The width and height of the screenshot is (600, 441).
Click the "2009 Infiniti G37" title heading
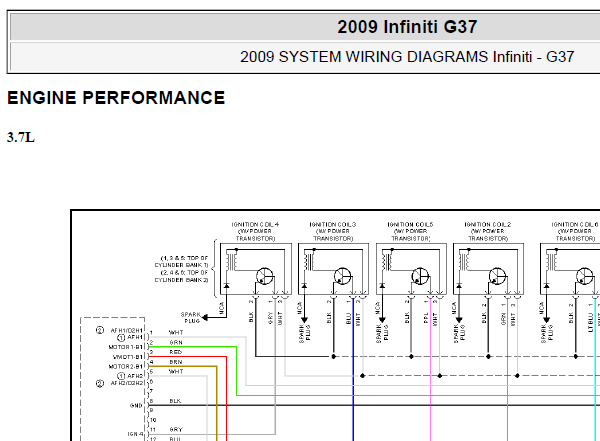[x=407, y=27]
